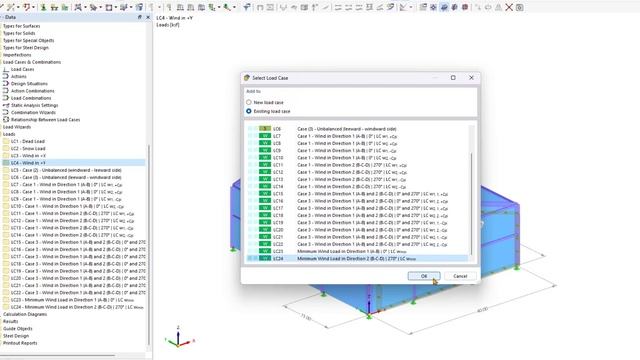Open Types for Surfaces in navigator
Screen dimensions: 640x360
(22, 26)
